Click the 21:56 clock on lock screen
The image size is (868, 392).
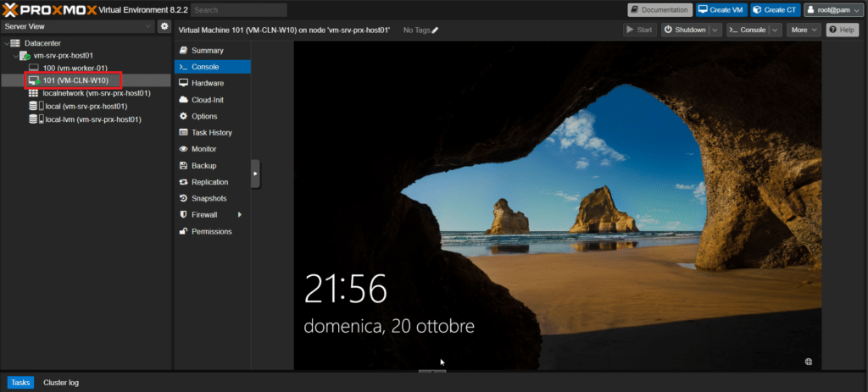tap(346, 290)
